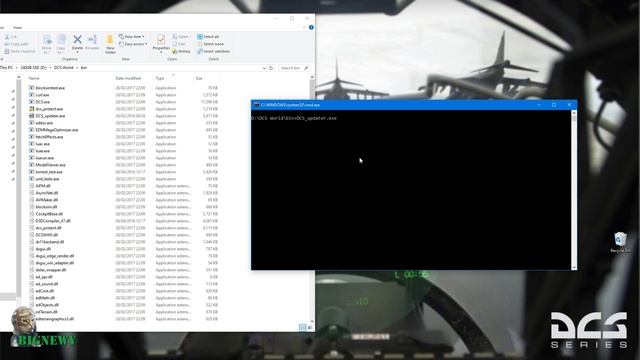Select the ed_sound.dll file row
640x360 pixels.
click(x=123, y=284)
